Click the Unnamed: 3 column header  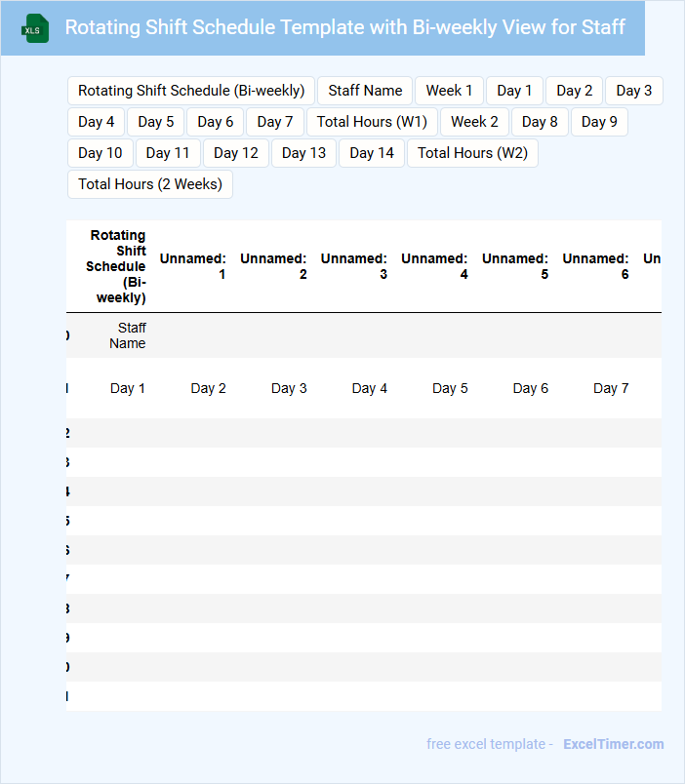[354, 266]
